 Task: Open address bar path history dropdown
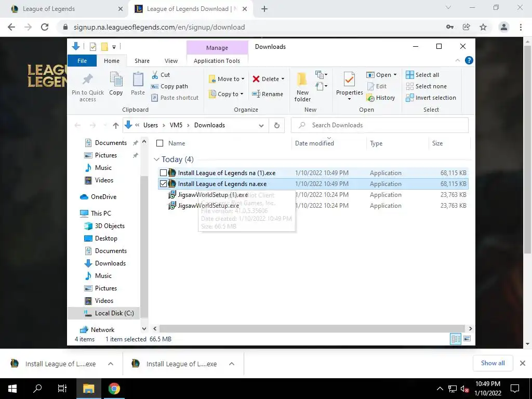pyautogui.click(x=261, y=126)
